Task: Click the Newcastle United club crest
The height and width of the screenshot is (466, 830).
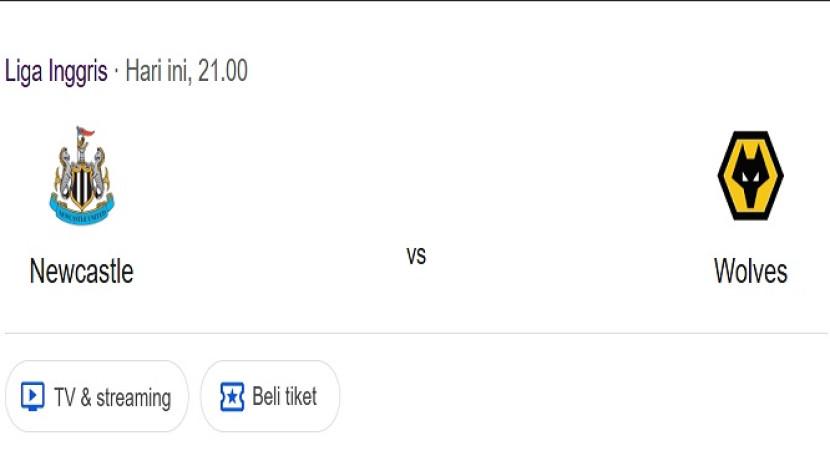Action: pyautogui.click(x=82, y=176)
